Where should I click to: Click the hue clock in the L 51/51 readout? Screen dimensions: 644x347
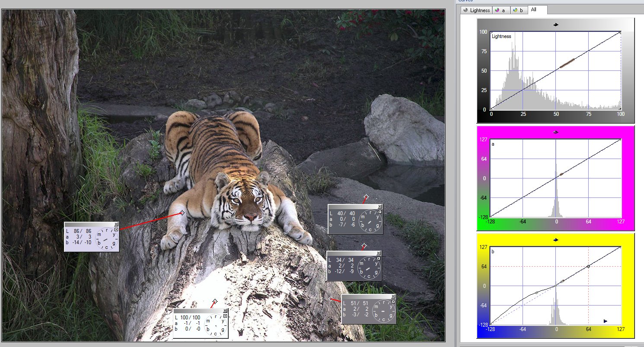pos(383,312)
